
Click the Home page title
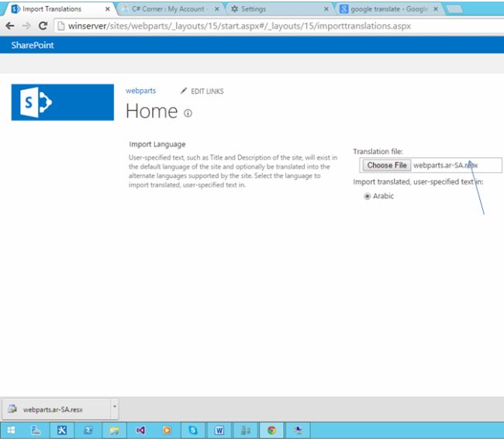(151, 111)
